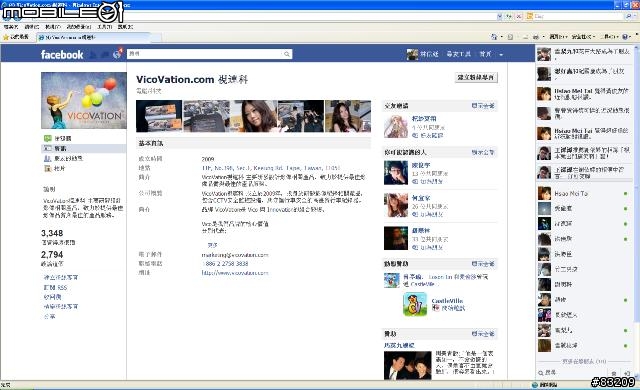Click the phone number +886 2 2758 3838
Image resolution: width=640 pixels, height=390 pixels.
click(x=225, y=264)
